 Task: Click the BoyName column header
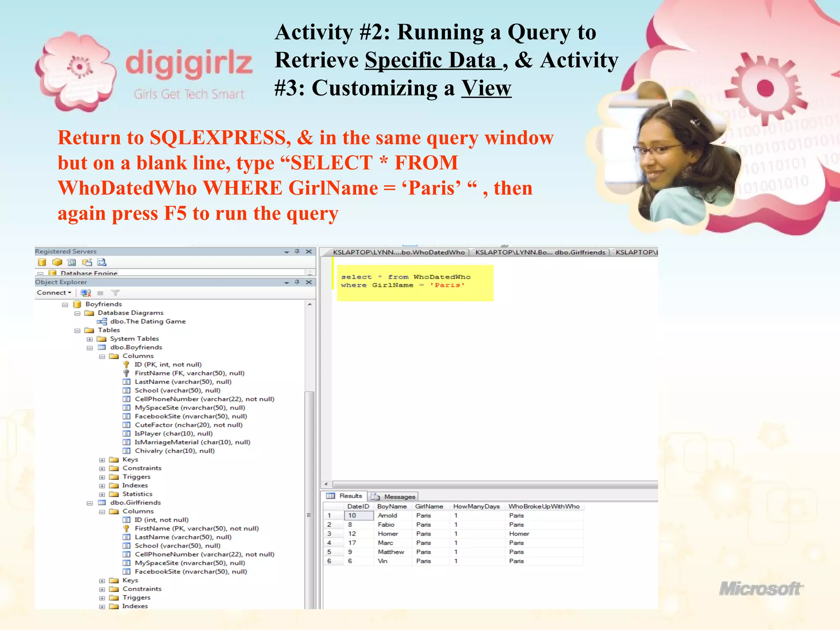[x=392, y=507]
